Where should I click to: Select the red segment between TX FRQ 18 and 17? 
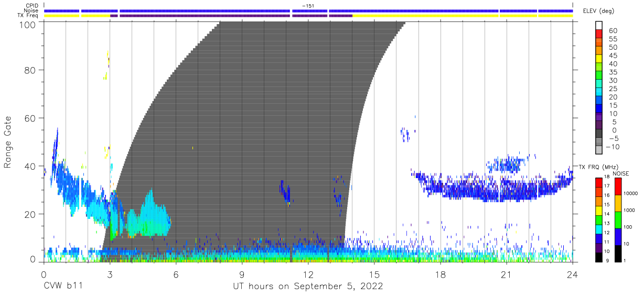[599, 183]
